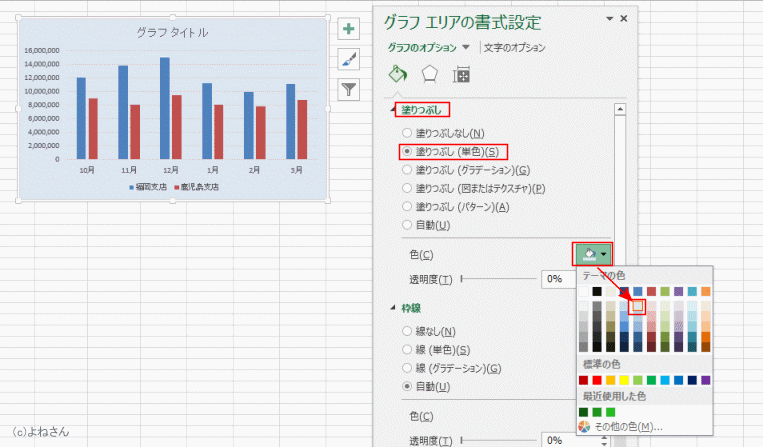Pick olive green theme color in top row
The height and width of the screenshot is (447, 763).
(x=665, y=291)
